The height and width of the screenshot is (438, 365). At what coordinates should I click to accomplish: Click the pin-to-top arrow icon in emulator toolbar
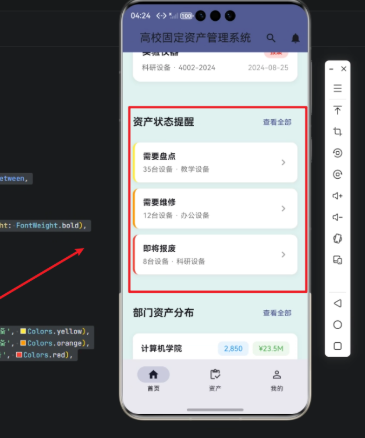(337, 110)
